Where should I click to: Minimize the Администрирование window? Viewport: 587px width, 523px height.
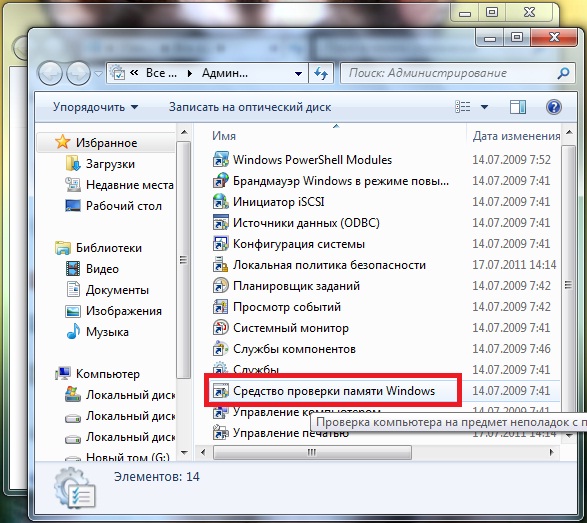point(490,37)
